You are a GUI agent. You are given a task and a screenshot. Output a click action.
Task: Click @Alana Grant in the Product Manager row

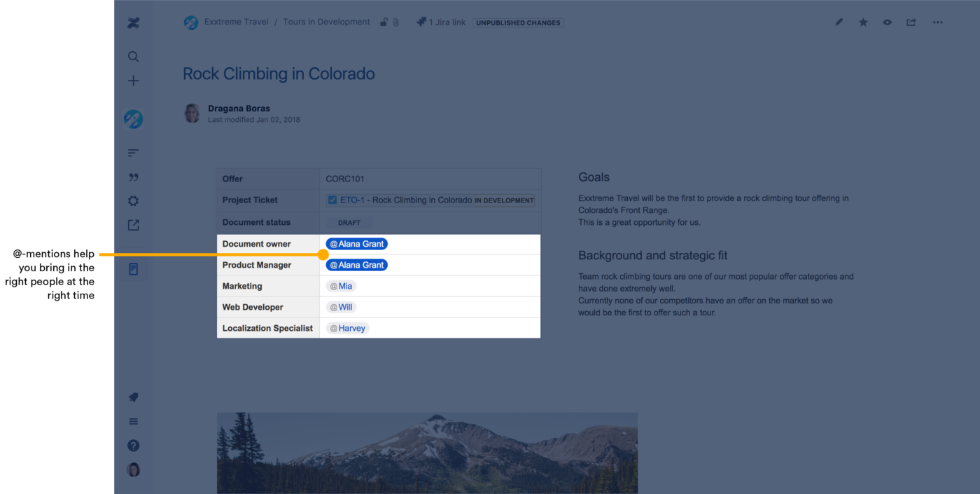click(x=357, y=265)
